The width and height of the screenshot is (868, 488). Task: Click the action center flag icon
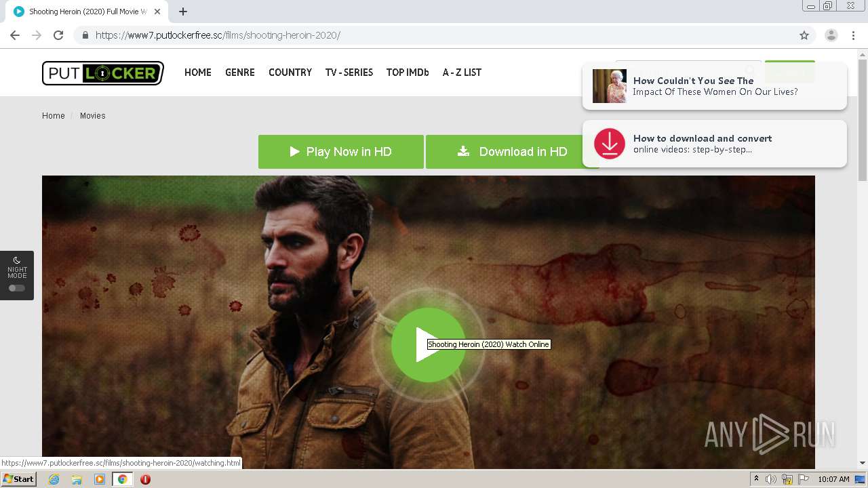pos(804,479)
